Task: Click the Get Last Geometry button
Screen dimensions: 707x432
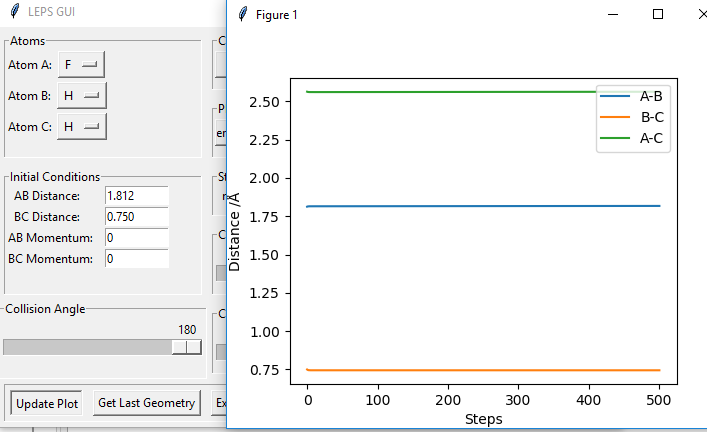Action: (146, 403)
